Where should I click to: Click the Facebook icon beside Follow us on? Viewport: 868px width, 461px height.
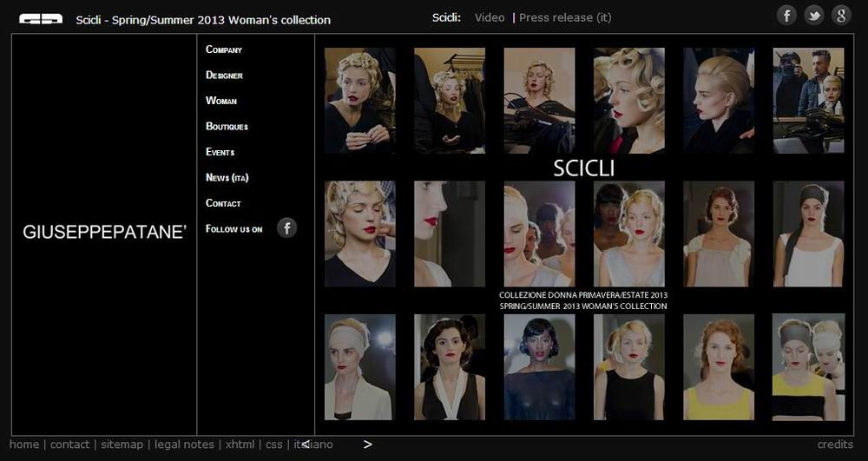click(286, 227)
